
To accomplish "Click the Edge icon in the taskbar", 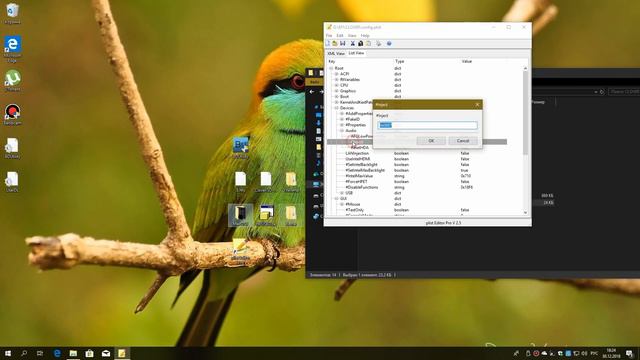I will click(57, 353).
